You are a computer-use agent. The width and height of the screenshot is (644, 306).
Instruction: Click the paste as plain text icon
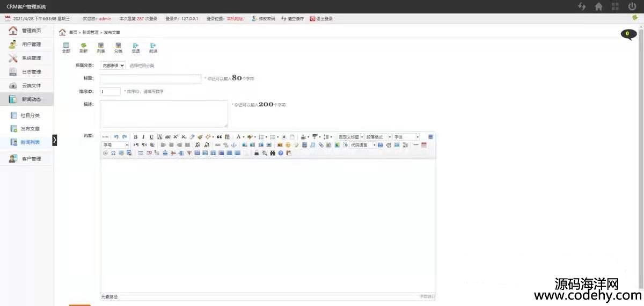click(x=228, y=137)
